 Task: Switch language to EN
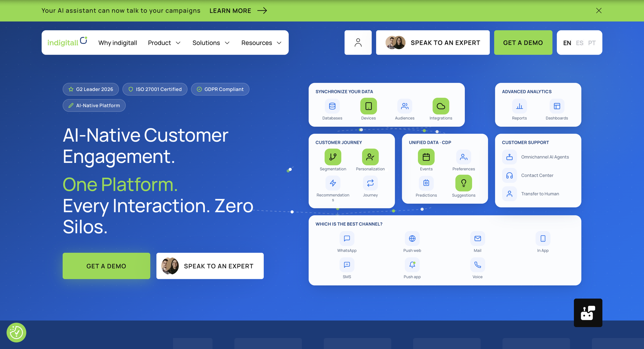[567, 43]
